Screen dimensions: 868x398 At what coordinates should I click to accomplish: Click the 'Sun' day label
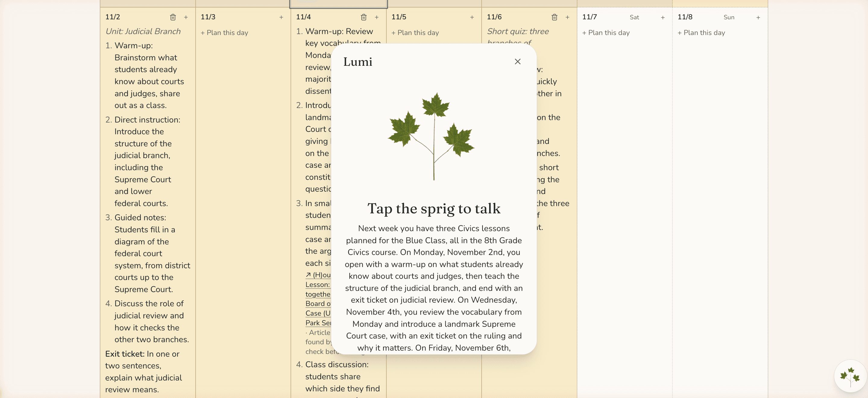click(729, 17)
